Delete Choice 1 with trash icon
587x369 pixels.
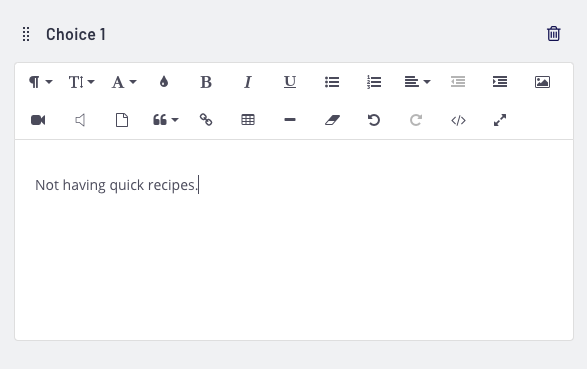coord(554,34)
